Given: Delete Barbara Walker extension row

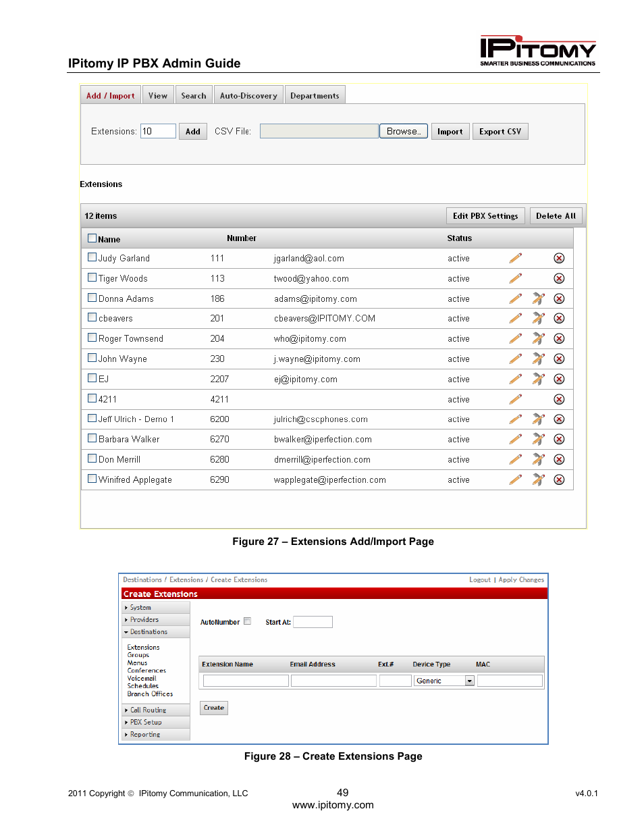Looking at the screenshot, I should click(559, 439).
